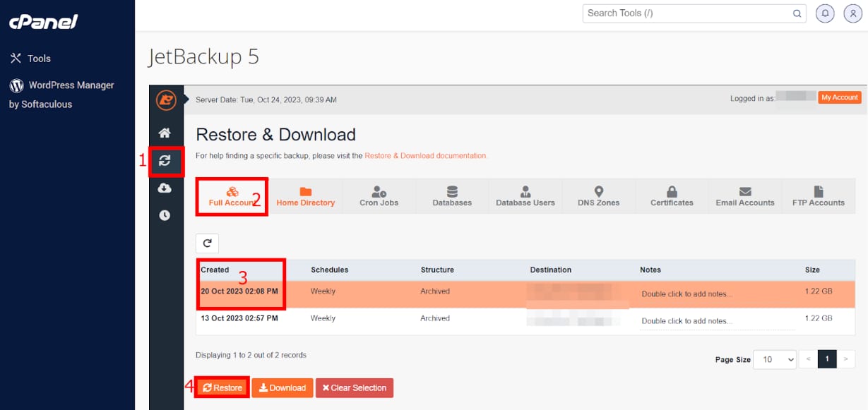Click the cPanel logo
This screenshot has height=410, width=868.
click(43, 22)
